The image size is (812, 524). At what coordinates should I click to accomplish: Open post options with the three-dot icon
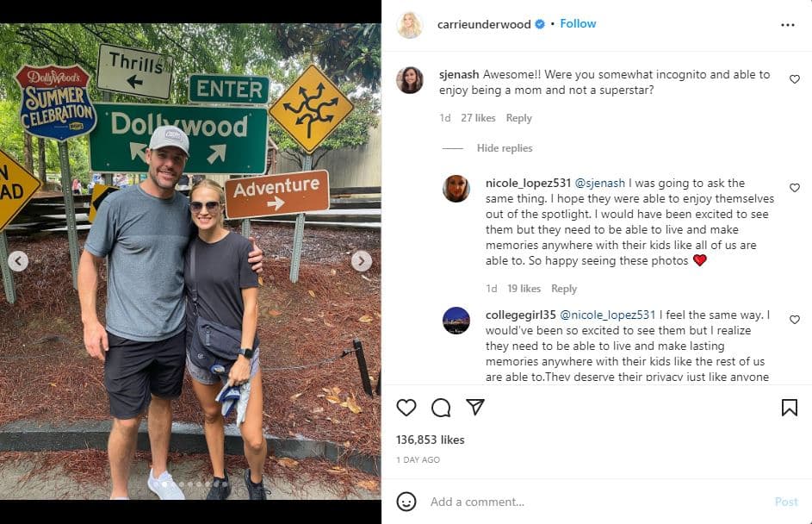pos(788,24)
